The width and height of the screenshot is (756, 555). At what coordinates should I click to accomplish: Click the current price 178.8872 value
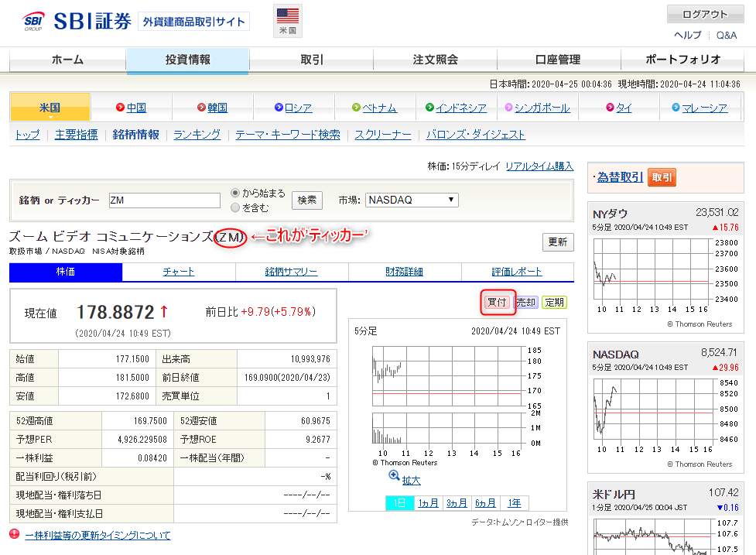115,313
